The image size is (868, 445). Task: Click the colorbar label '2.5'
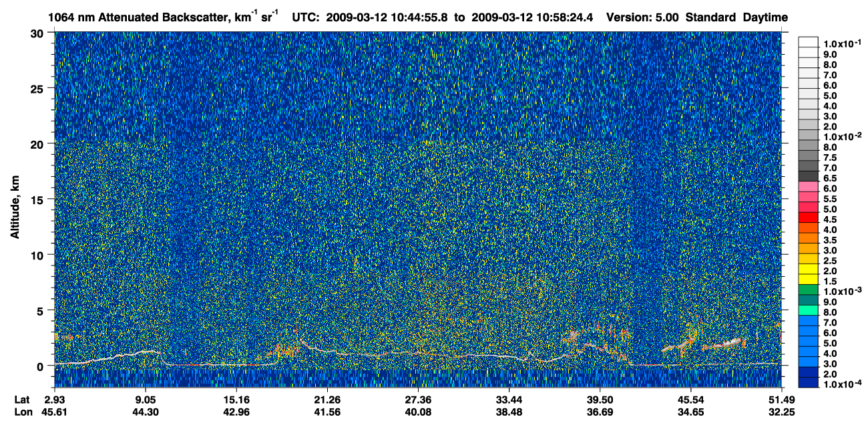[830, 261]
